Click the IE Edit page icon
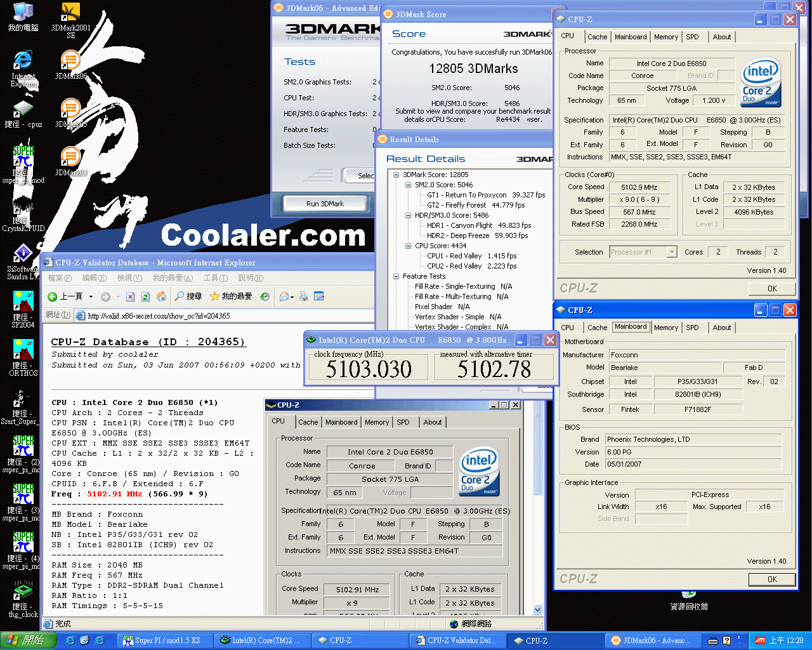The height and width of the screenshot is (650, 812). coord(319,296)
